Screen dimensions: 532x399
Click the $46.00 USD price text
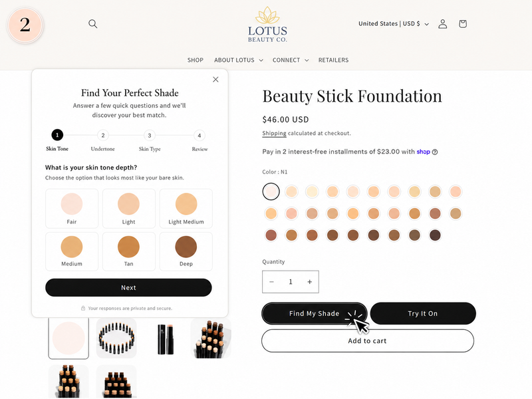(286, 120)
